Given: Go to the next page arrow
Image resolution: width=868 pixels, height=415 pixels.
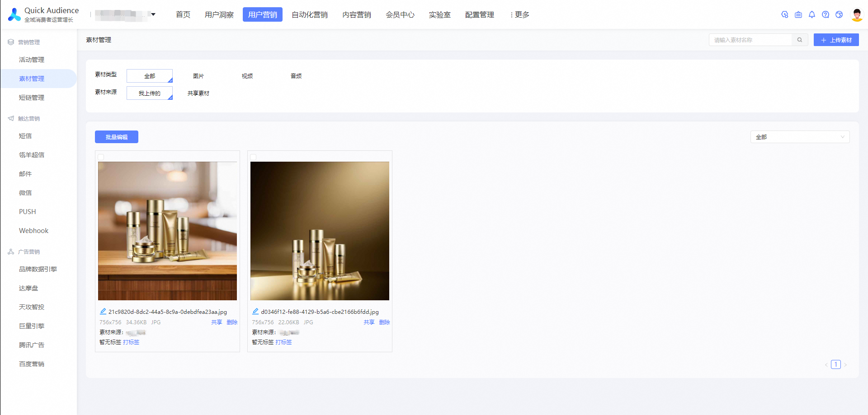Looking at the screenshot, I should click(845, 365).
